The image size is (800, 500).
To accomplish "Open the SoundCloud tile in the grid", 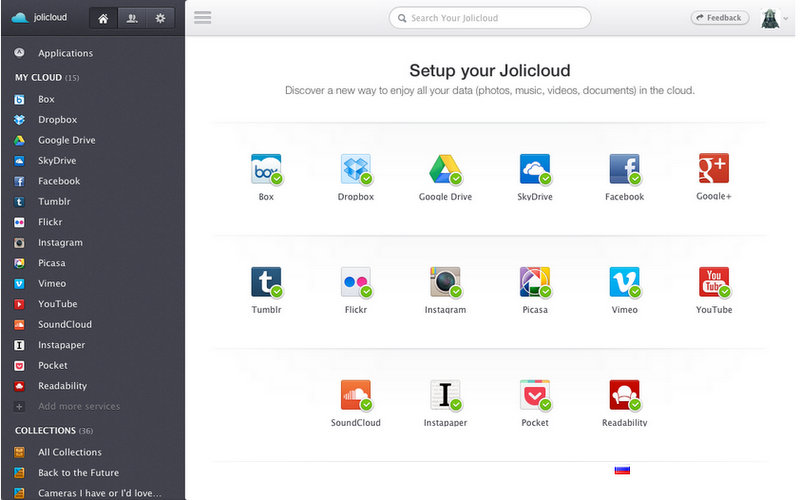I will coord(356,403).
